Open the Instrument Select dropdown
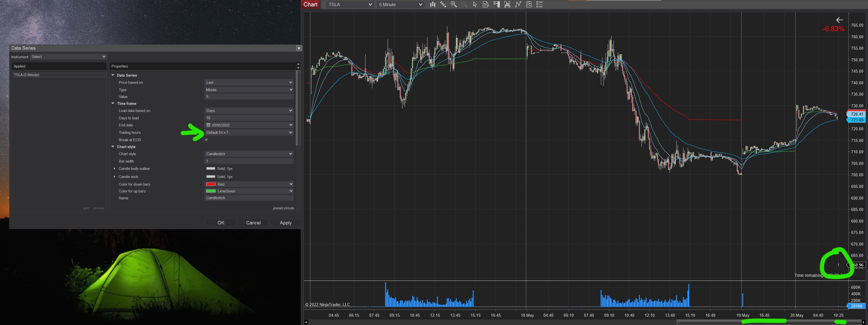This screenshot has height=325, width=868. coord(69,57)
